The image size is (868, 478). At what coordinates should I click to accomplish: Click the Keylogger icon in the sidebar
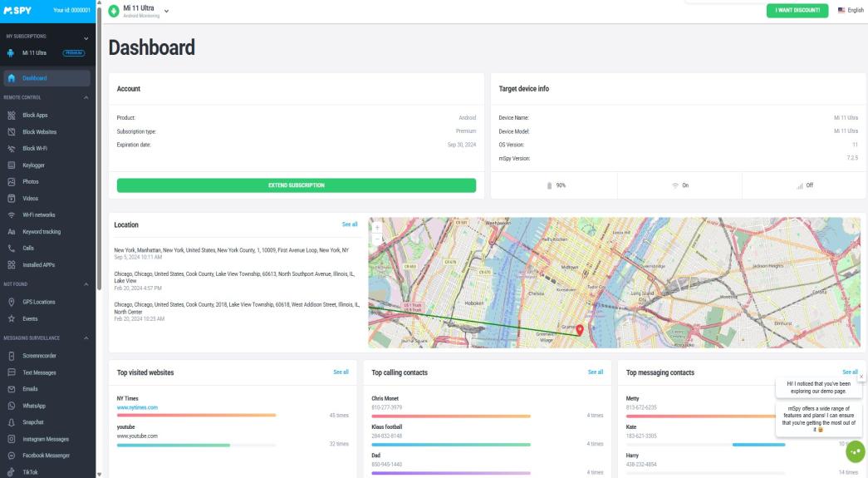[x=12, y=165]
